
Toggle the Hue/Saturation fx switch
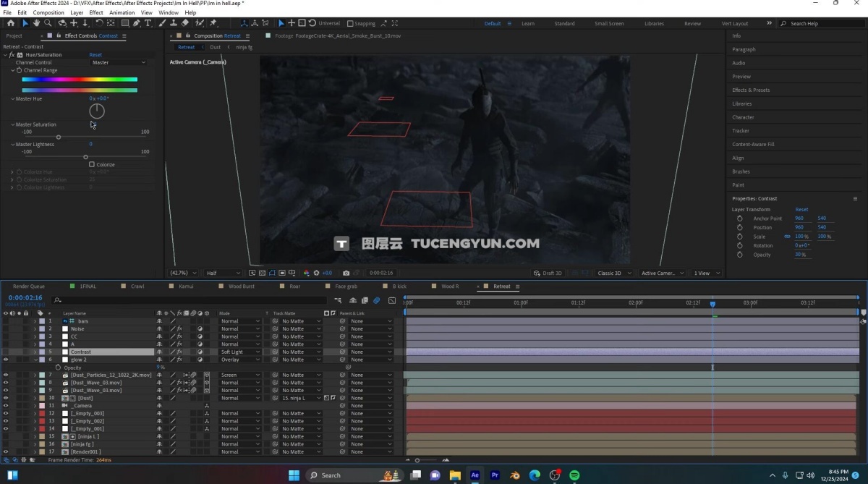pos(12,55)
